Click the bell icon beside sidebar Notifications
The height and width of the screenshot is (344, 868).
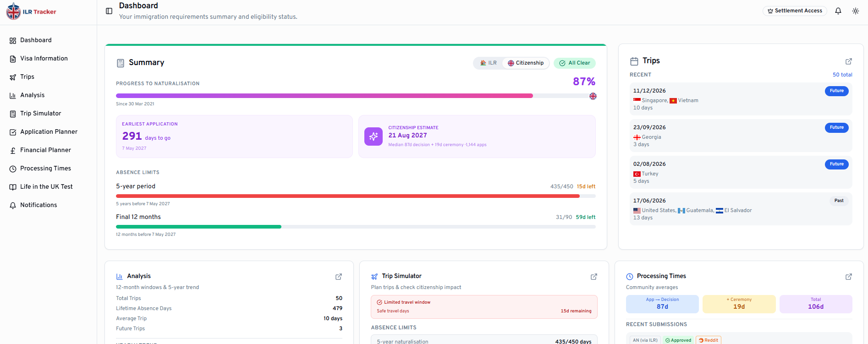13,206
